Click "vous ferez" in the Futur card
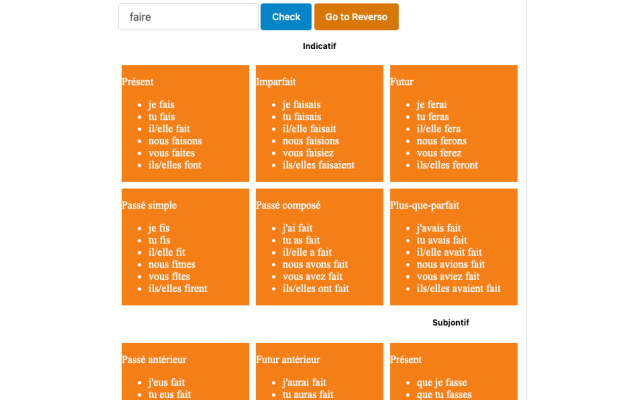Screen dimensions: 640x400 (439, 153)
